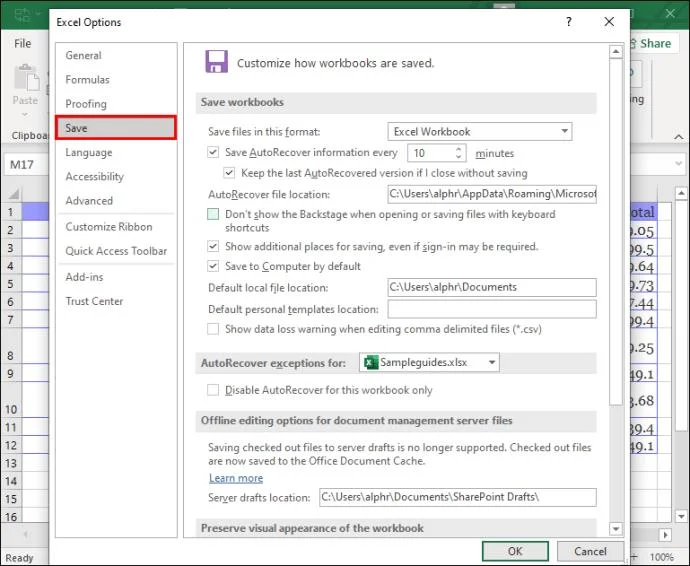690x566 pixels.
Task: Click the Excel file icon beside Sampleguides.xlsx
Action: (x=371, y=363)
